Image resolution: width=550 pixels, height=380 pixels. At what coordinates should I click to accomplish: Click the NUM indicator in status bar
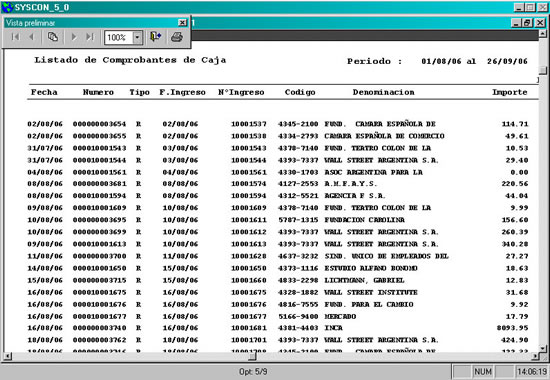483,371
